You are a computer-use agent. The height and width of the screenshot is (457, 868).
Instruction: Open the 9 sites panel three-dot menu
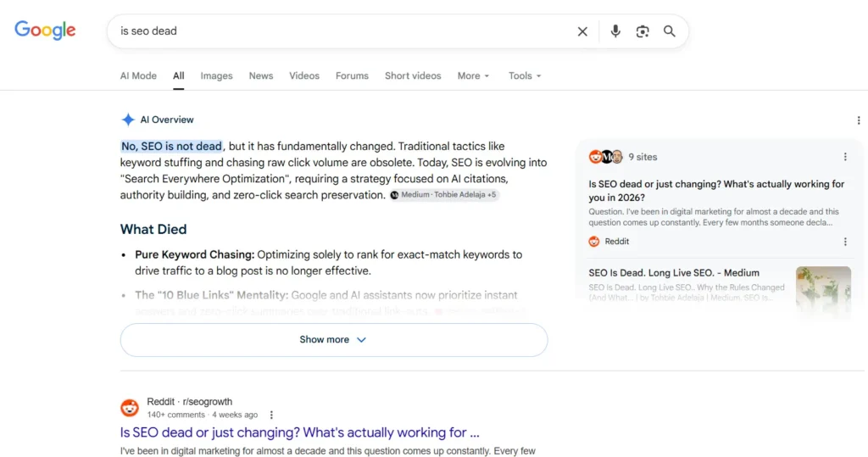coord(845,157)
